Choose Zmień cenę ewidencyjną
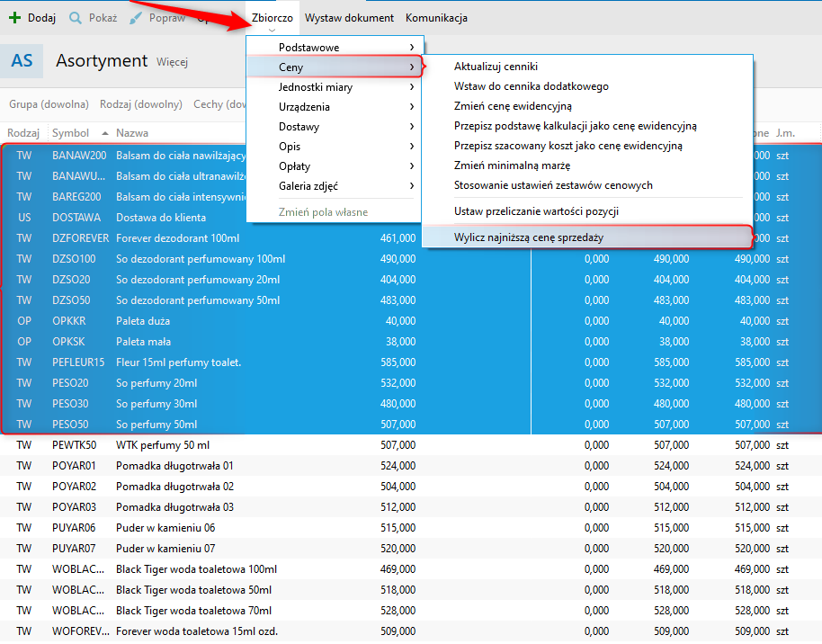This screenshot has height=644, width=822. tap(587, 106)
